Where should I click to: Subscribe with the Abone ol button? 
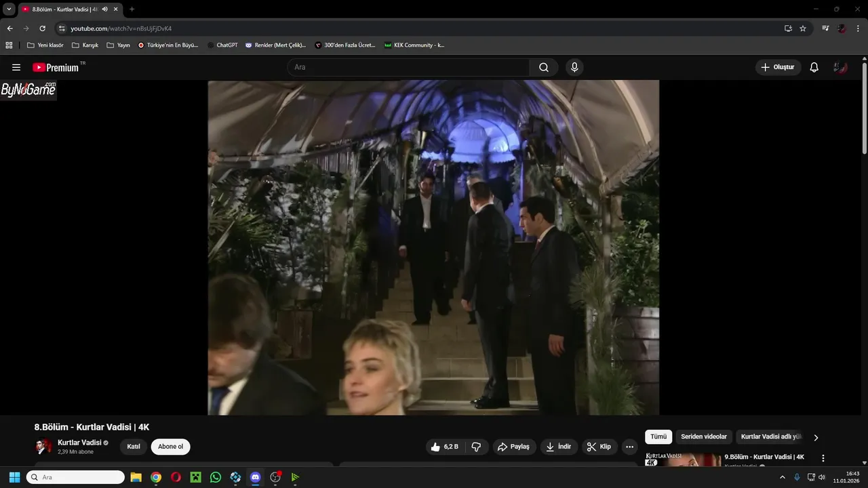tap(170, 447)
